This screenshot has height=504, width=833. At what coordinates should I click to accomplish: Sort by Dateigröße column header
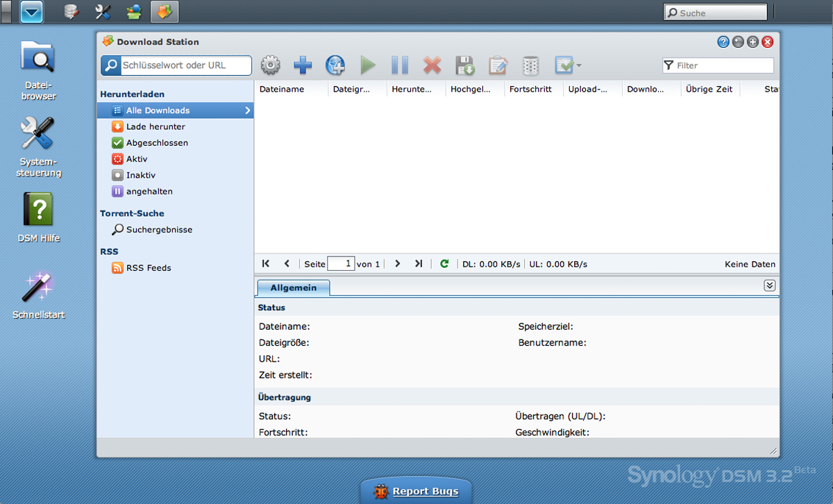357,89
